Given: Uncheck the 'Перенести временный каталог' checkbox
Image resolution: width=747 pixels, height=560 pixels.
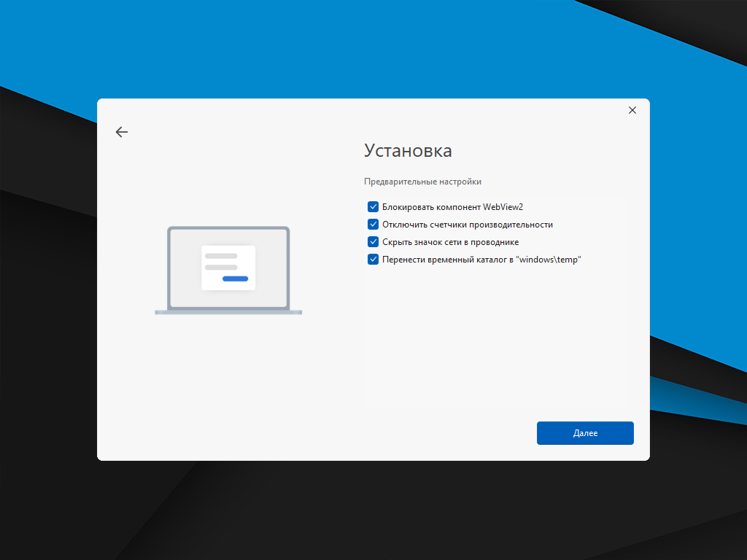Looking at the screenshot, I should [373, 260].
